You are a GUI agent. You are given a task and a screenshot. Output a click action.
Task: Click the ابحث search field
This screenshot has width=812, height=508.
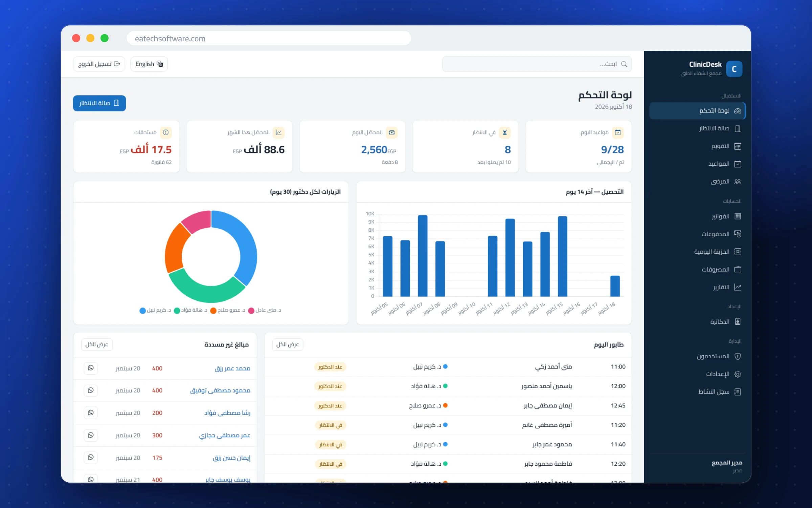537,64
